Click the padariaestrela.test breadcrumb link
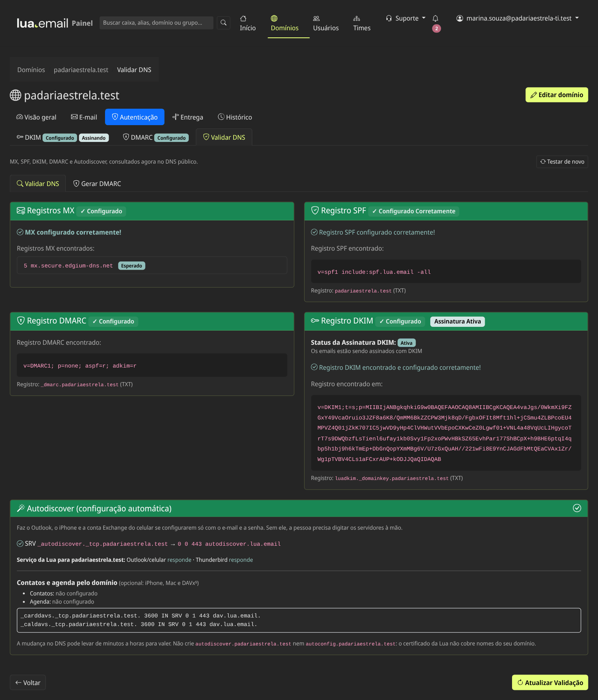Viewport: 598px width, 700px height. (x=81, y=70)
